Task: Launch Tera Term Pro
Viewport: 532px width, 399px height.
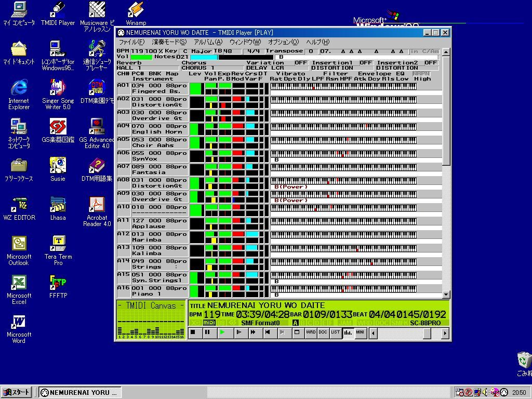Action: [58, 250]
